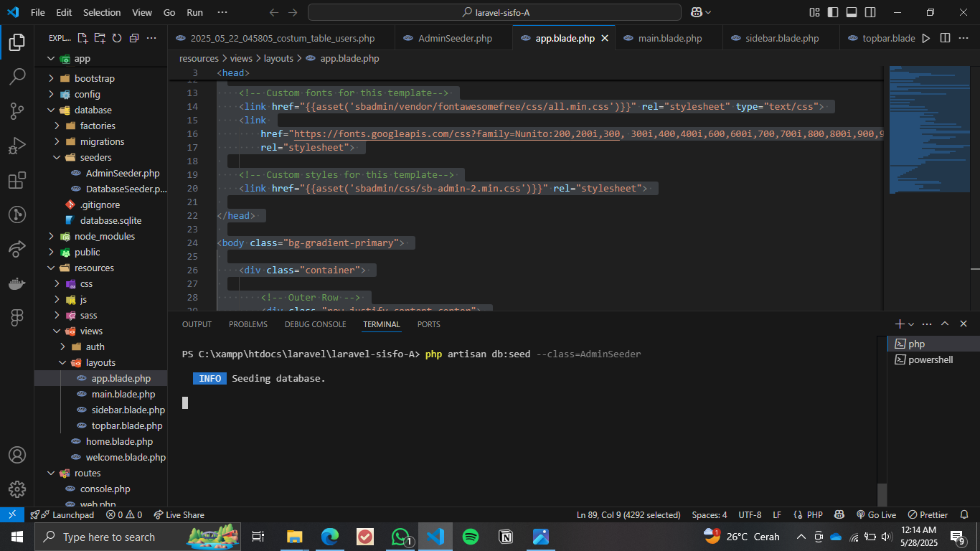Open the Extensions view
This screenshot has width=980, height=551.
17,180
